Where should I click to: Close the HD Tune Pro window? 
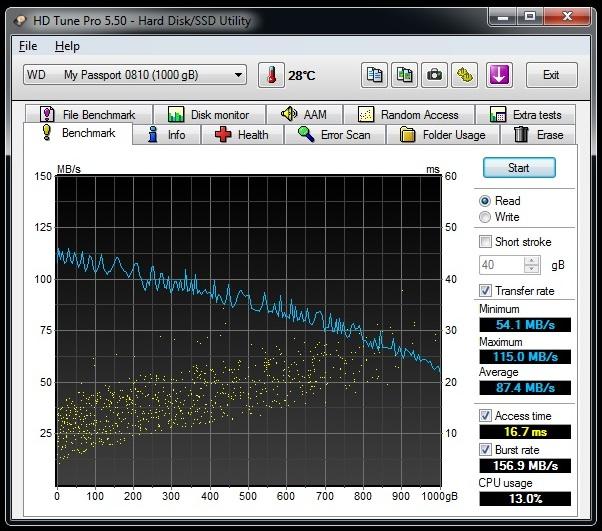pos(567,17)
